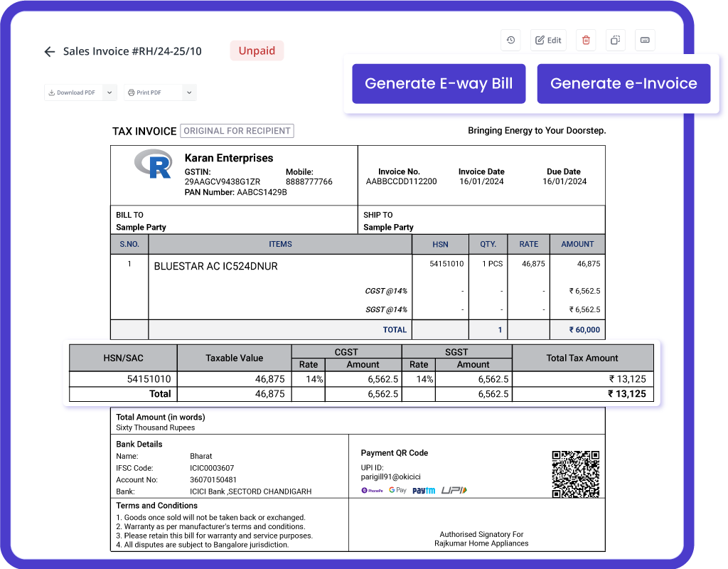This screenshot has height=569, width=728.
Task: Click the Print PDF button
Action: pyautogui.click(x=154, y=92)
